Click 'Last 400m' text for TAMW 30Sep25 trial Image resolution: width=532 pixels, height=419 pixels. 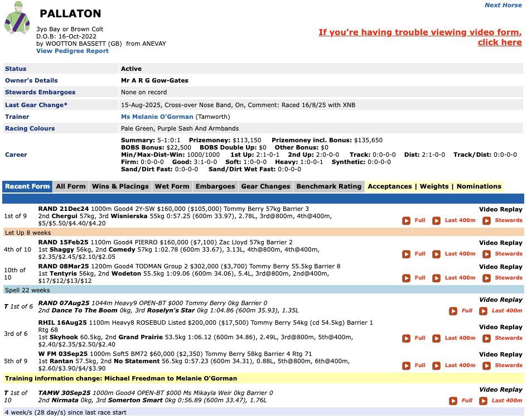point(507,401)
